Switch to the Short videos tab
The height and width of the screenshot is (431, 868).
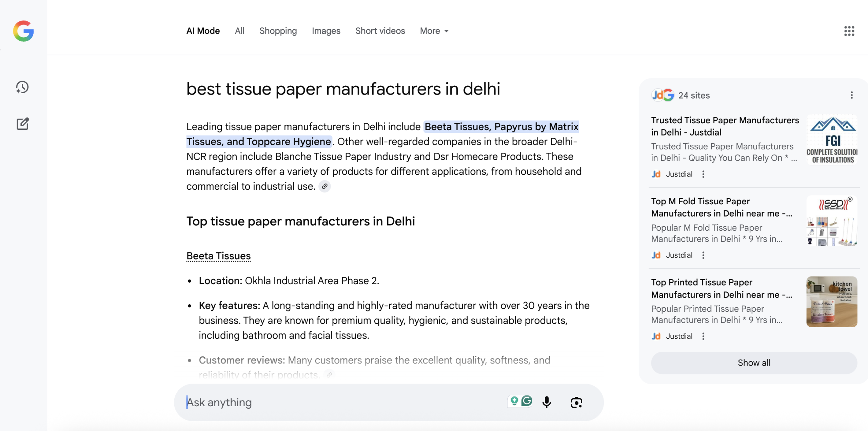click(x=380, y=31)
